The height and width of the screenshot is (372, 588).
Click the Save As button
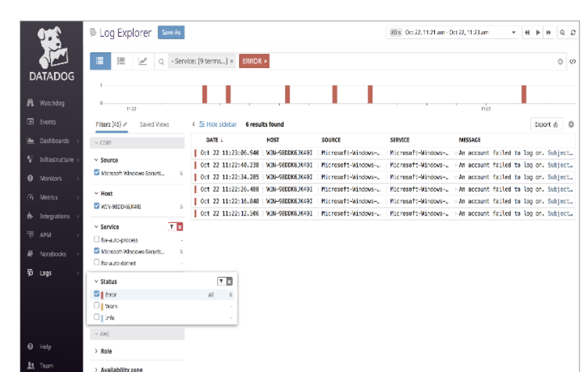171,32
